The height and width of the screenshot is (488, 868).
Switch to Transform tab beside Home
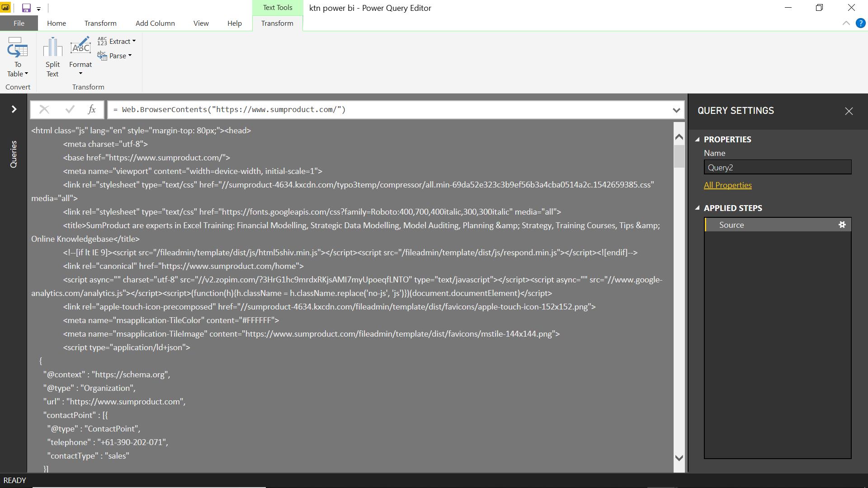click(x=100, y=23)
